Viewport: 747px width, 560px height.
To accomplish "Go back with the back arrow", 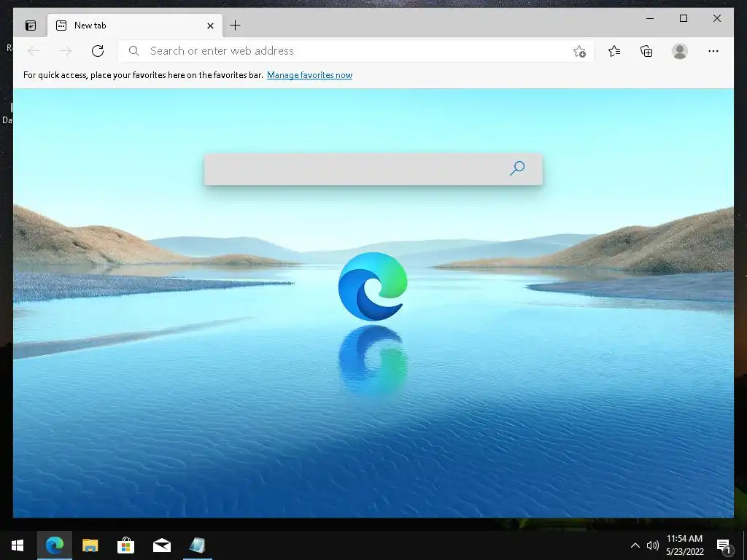I will coord(34,51).
